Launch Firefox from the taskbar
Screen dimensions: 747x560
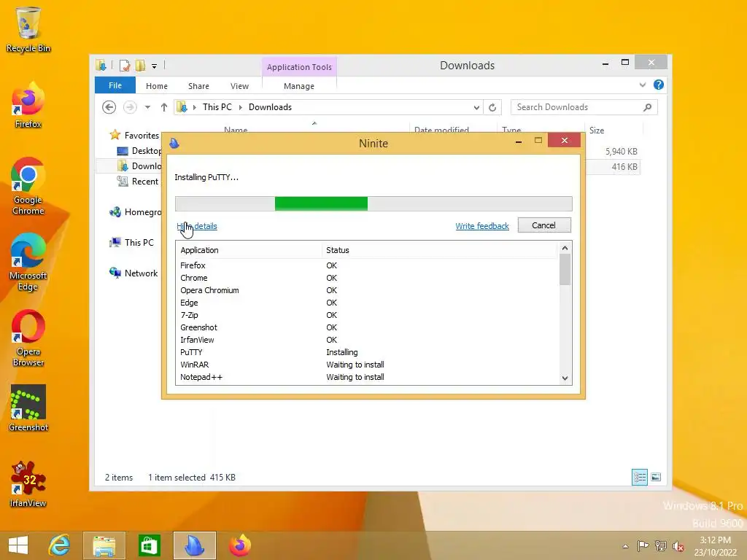pos(239,545)
